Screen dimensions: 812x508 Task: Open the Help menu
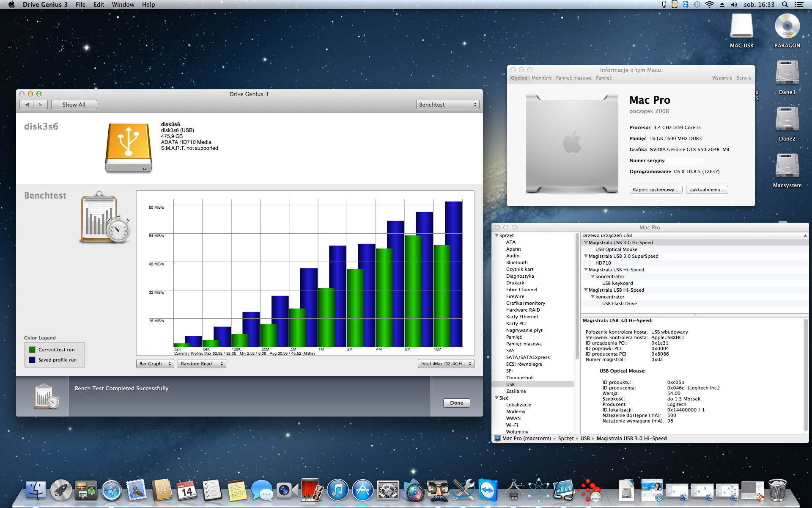pyautogui.click(x=148, y=5)
